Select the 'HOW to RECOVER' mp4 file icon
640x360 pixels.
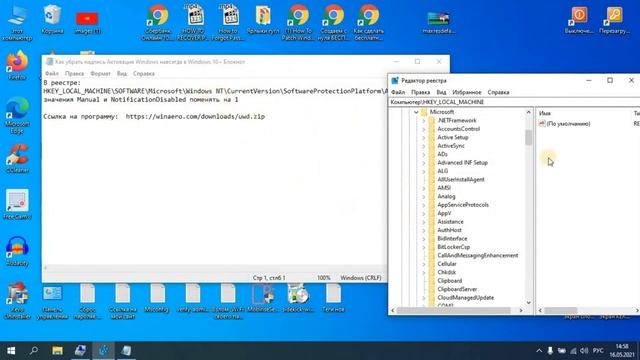(193, 22)
